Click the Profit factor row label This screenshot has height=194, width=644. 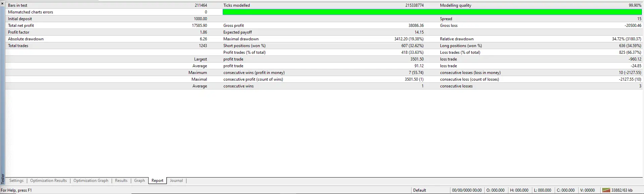(x=19, y=32)
